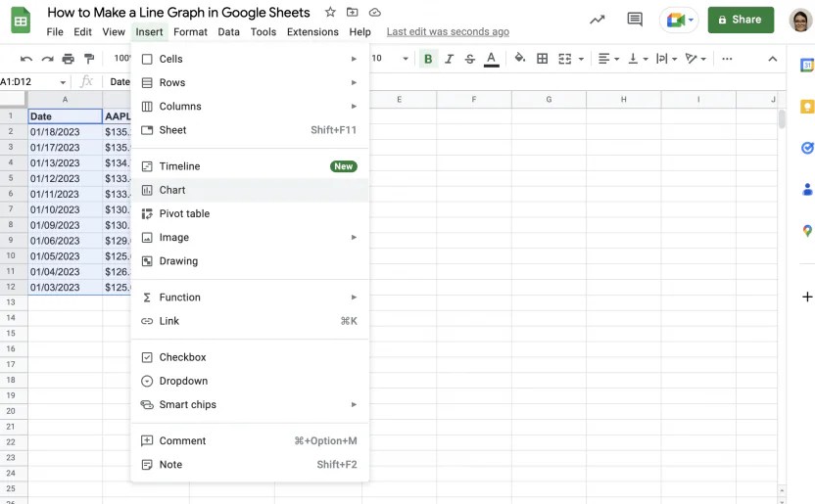Click the Share button
The width and height of the screenshot is (815, 504).
[x=741, y=20]
